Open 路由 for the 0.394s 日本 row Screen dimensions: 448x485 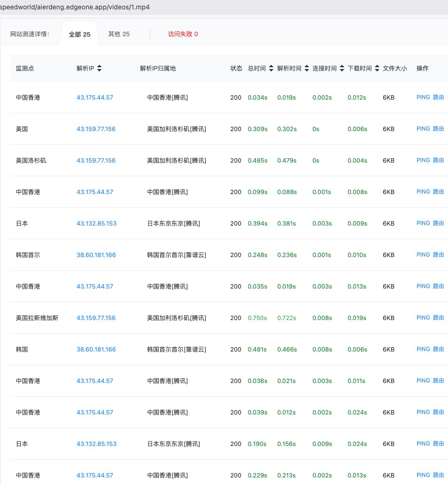click(439, 223)
